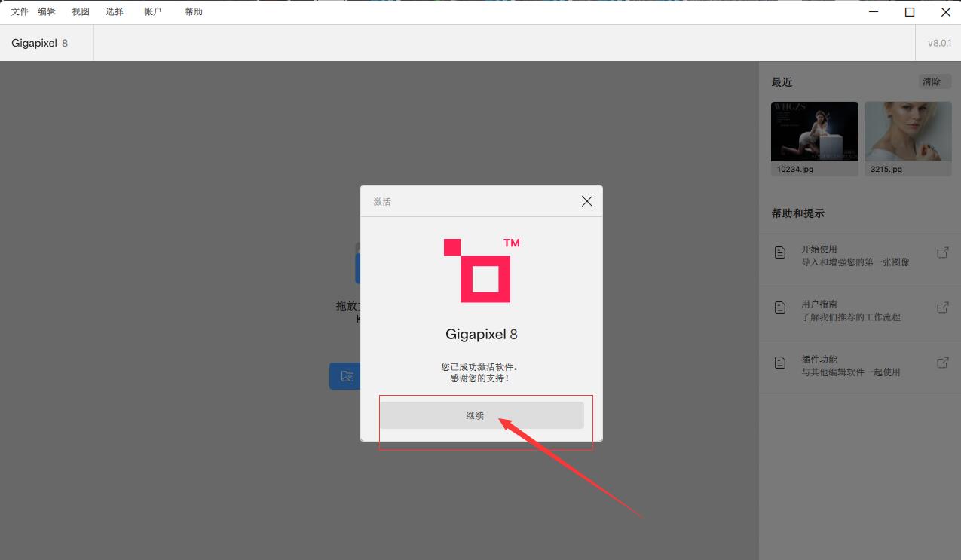Open the 文件 menu
This screenshot has width=961, height=560.
point(20,12)
